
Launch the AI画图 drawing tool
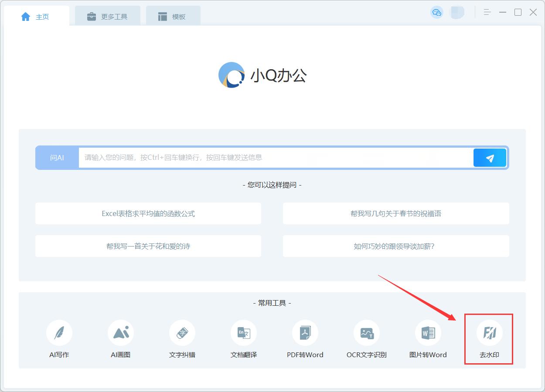121,333
